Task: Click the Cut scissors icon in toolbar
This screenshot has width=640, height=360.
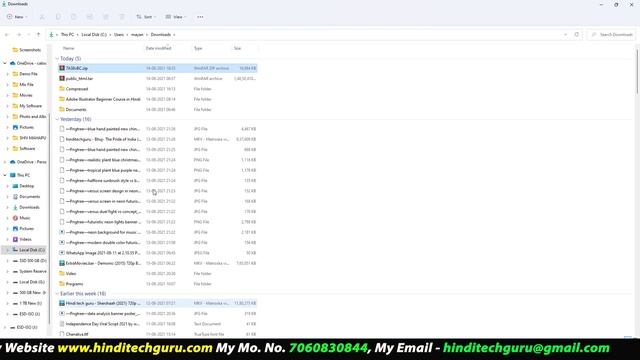Action: (x=42, y=17)
